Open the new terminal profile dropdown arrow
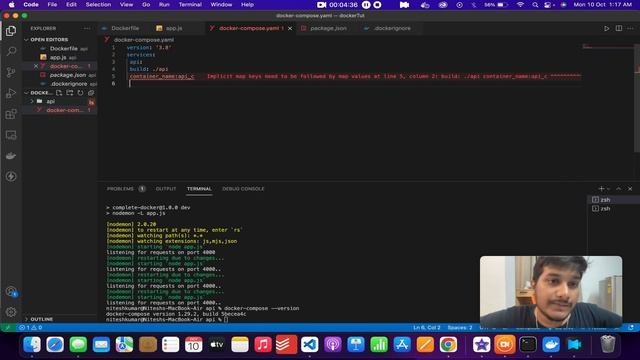 point(609,189)
